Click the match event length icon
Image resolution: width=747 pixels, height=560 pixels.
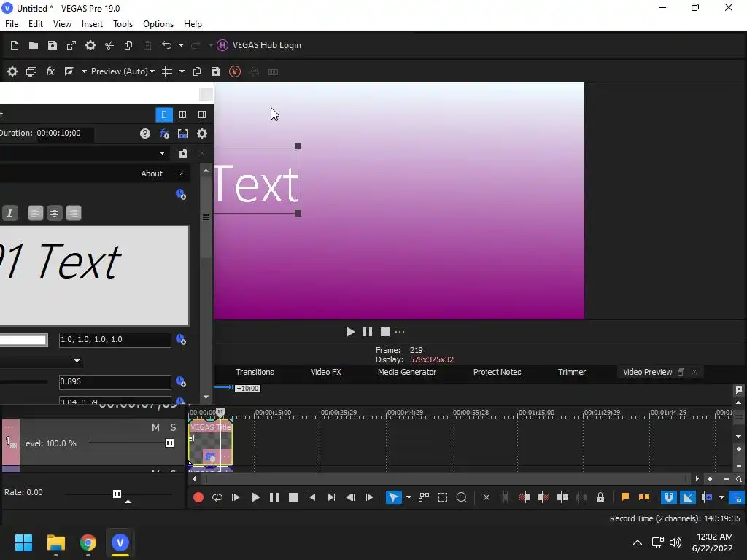pyautogui.click(x=183, y=134)
